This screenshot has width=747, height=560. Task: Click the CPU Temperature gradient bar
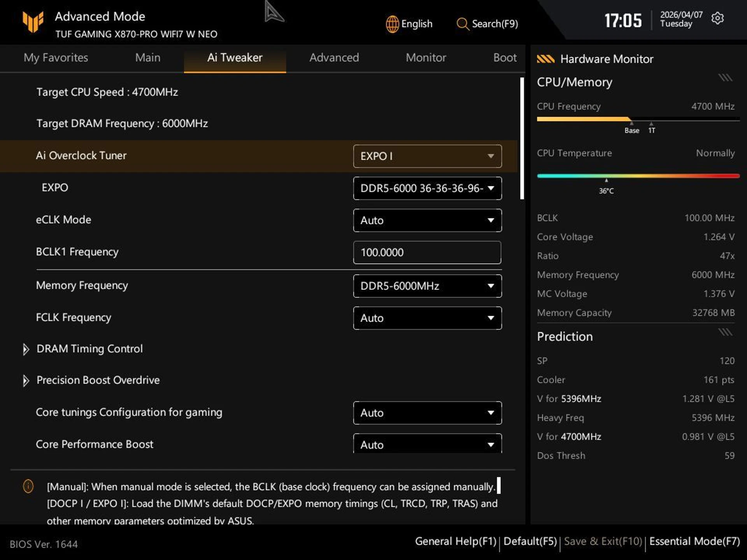point(638,176)
